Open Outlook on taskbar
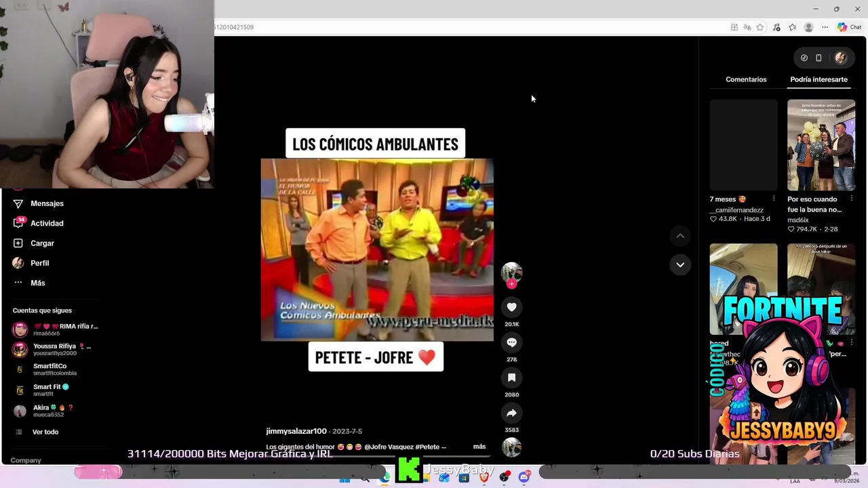Image resolution: width=868 pixels, height=488 pixels. [444, 479]
